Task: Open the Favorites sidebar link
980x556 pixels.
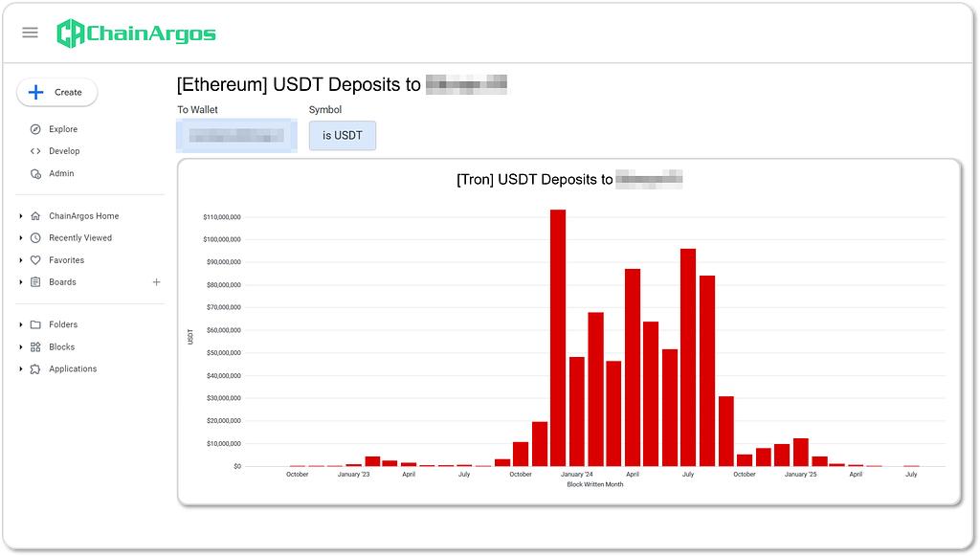Action: 66,260
